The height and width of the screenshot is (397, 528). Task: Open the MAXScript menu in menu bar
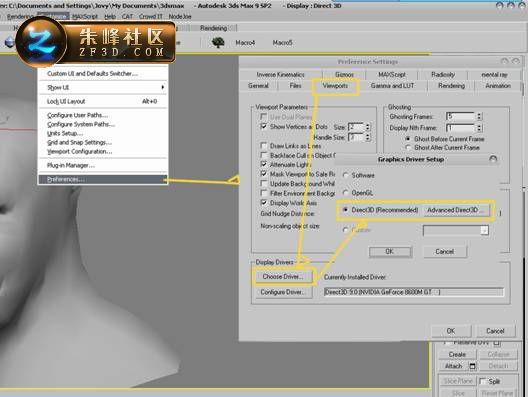click(85, 16)
